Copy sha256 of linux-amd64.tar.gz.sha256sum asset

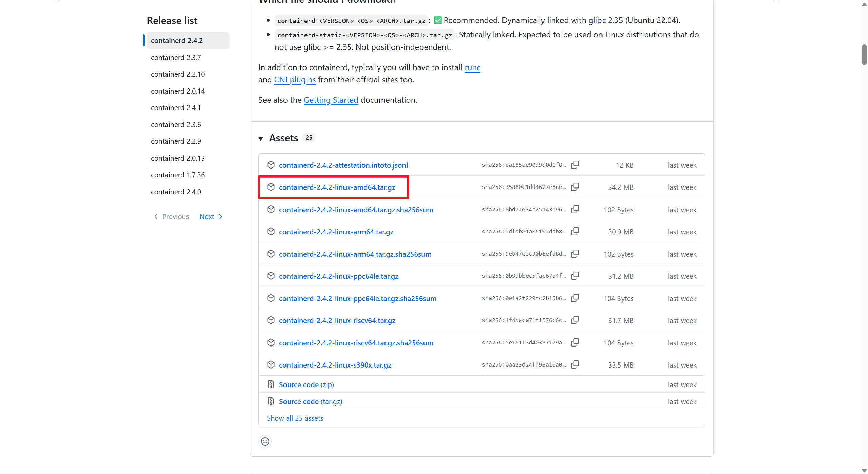click(x=575, y=209)
